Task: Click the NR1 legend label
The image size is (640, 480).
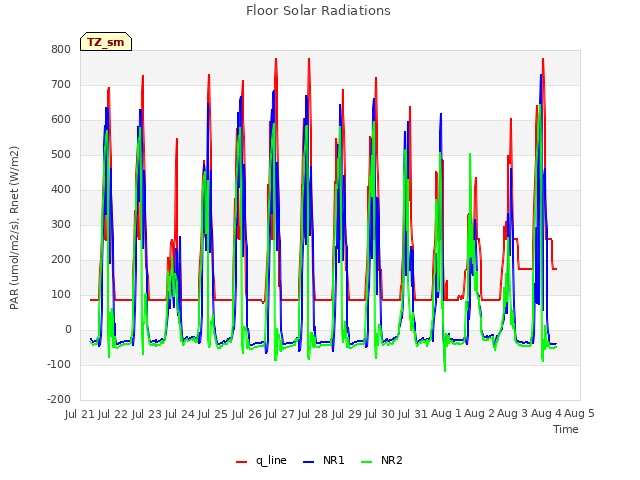Action: 333,460
